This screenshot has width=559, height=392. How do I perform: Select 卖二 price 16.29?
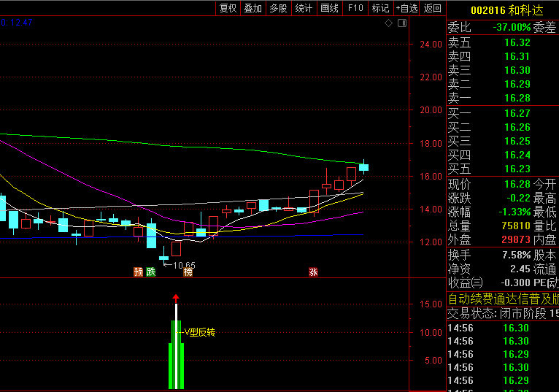(x=517, y=85)
